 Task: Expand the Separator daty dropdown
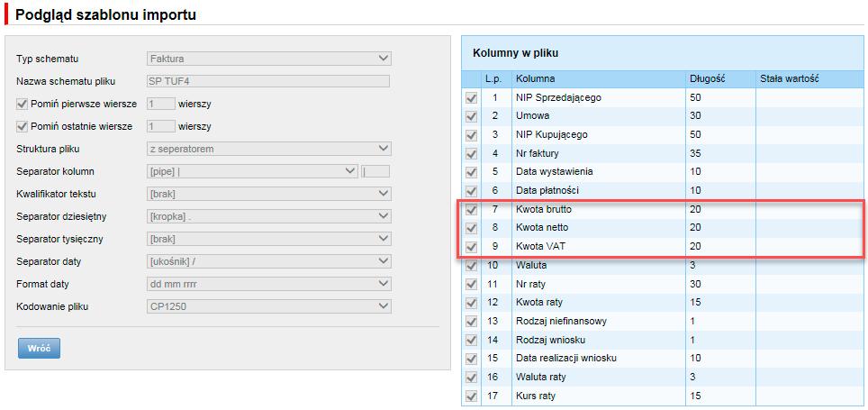pos(268,261)
